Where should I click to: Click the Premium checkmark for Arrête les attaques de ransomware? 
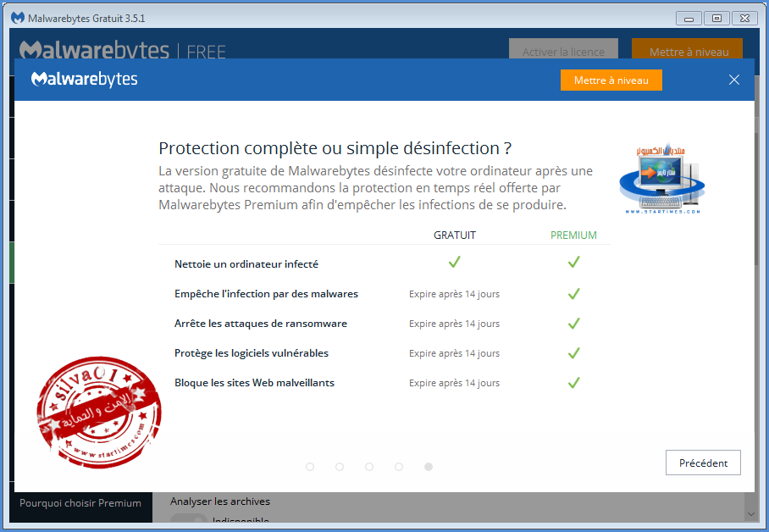click(573, 324)
